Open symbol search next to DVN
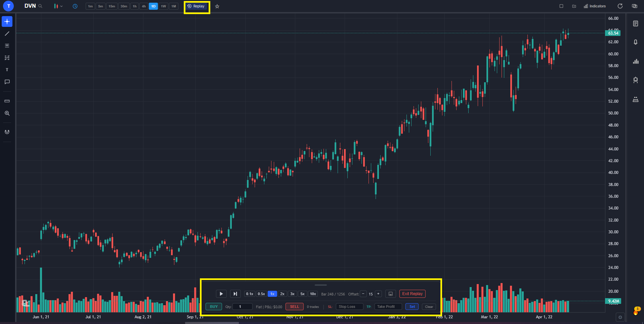This screenshot has height=324, width=644. tap(40, 6)
